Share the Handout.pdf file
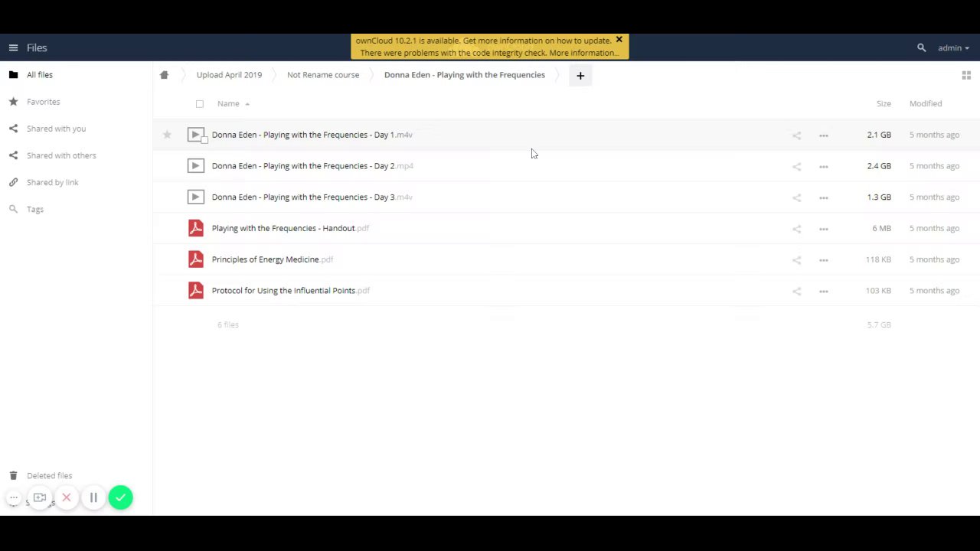 (x=796, y=229)
